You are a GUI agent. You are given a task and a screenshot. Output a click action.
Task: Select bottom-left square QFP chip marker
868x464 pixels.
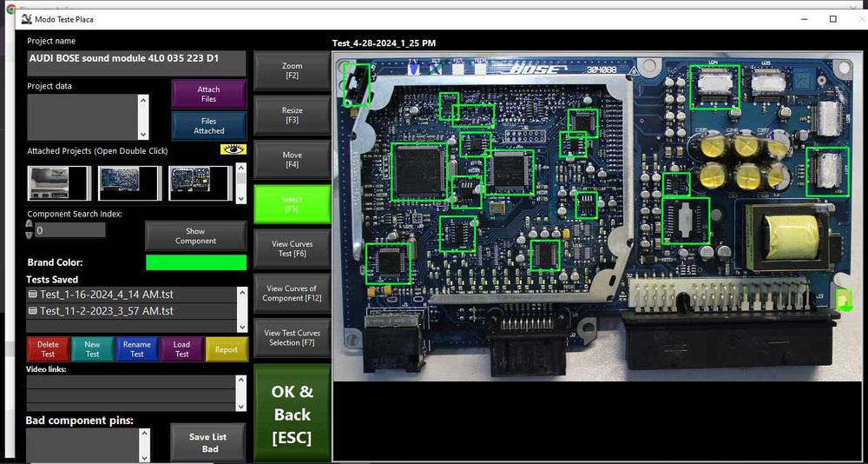click(389, 263)
